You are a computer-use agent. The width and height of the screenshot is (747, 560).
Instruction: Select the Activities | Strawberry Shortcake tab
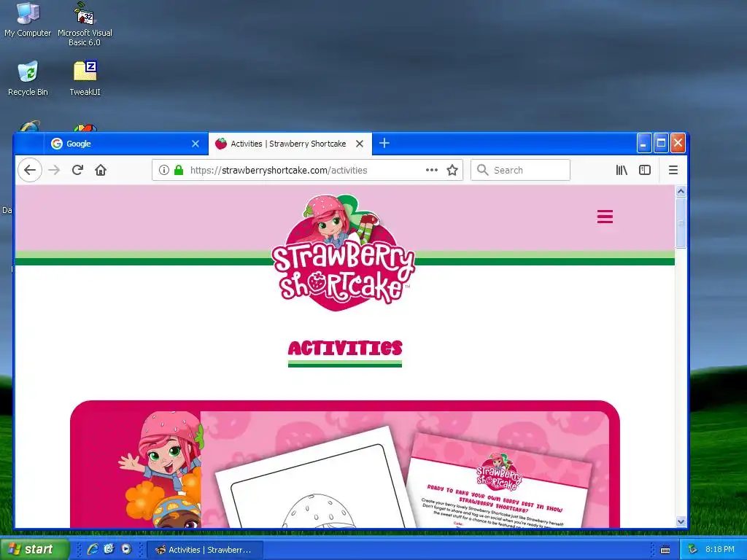tap(290, 144)
